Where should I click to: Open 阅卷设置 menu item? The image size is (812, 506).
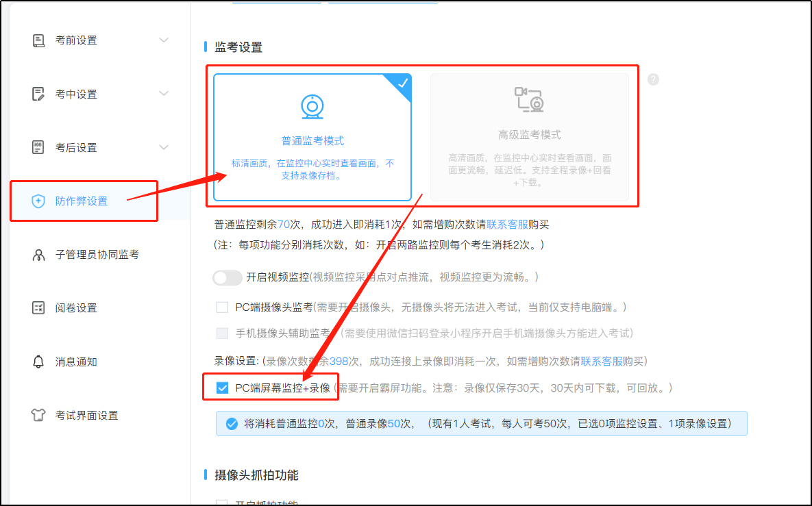(x=76, y=308)
